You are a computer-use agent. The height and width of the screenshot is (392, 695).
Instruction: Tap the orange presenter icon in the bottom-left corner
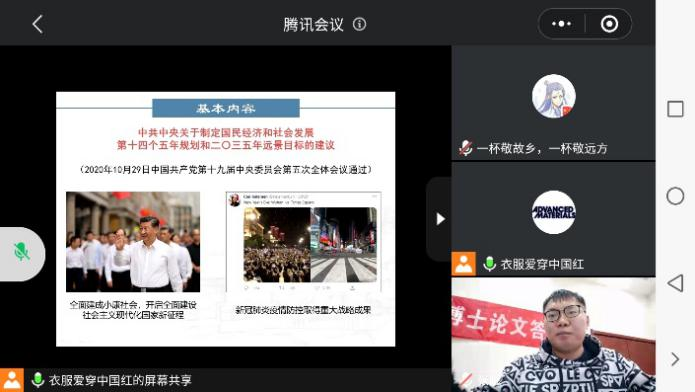(x=12, y=380)
